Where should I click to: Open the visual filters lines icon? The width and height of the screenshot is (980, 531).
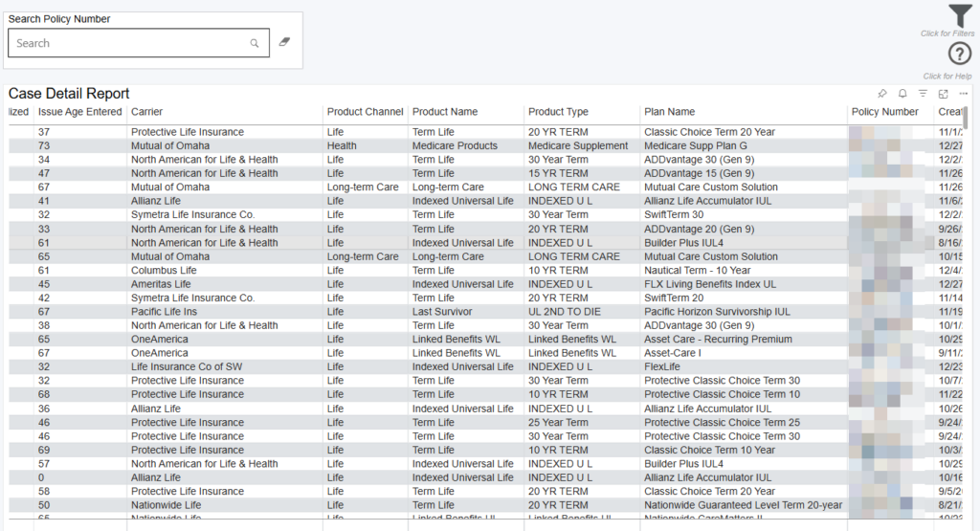click(924, 94)
